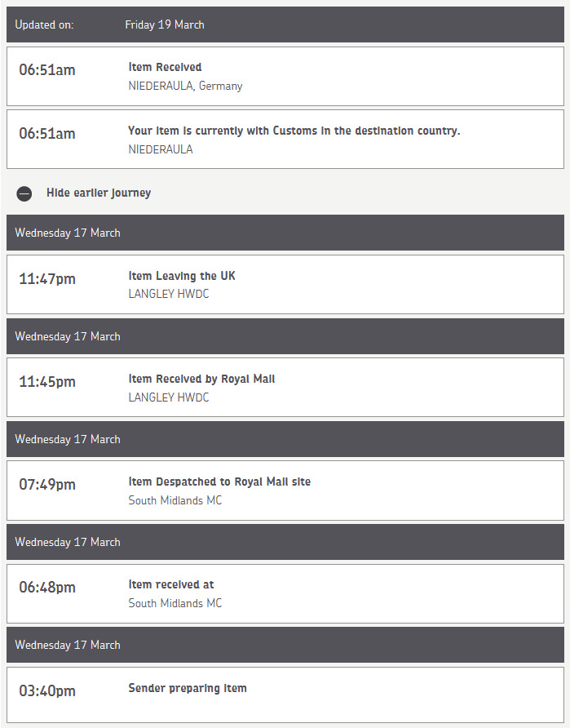
Task: Click the 11:45pm timestamp
Action: [x=47, y=382]
